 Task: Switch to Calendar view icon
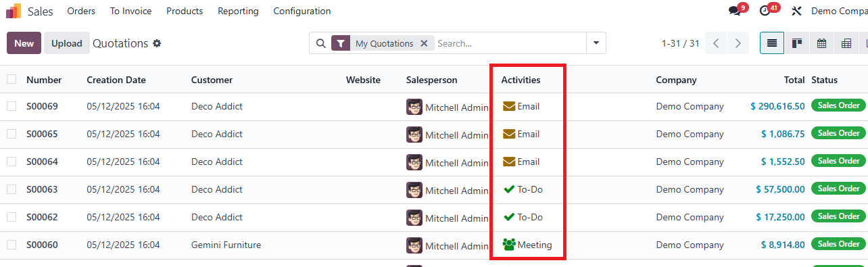[x=821, y=43]
